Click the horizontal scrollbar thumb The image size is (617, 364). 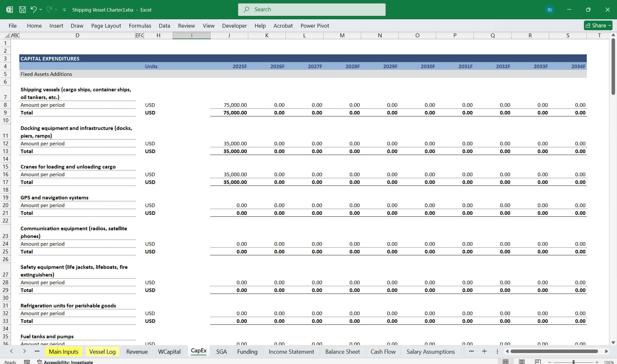pyautogui.click(x=554, y=351)
